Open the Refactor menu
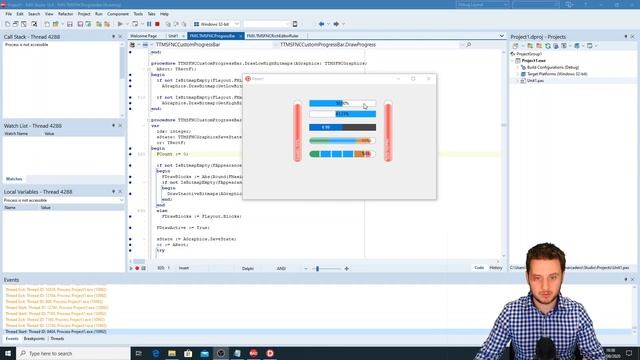 pos(65,14)
